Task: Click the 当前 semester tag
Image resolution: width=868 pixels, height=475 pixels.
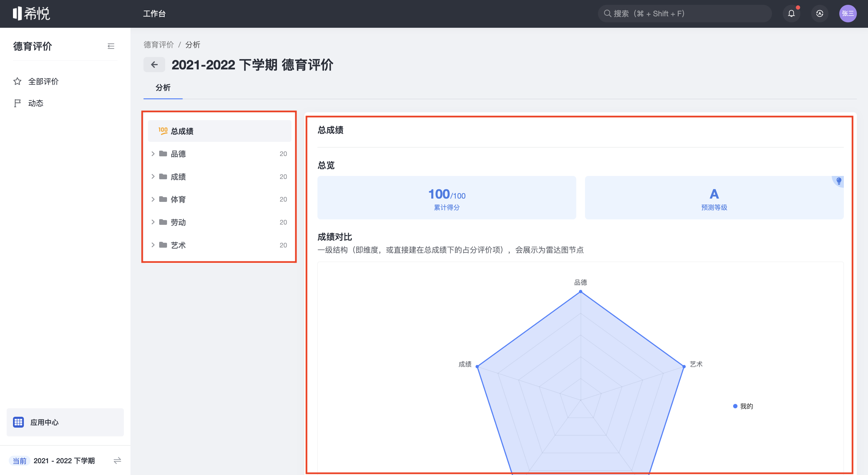Action: click(20, 460)
